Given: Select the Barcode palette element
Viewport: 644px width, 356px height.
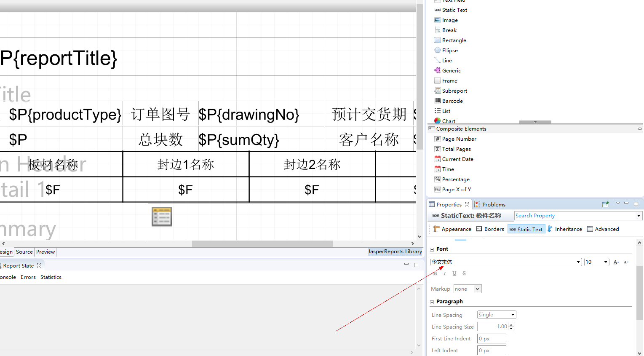Looking at the screenshot, I should 449,101.
